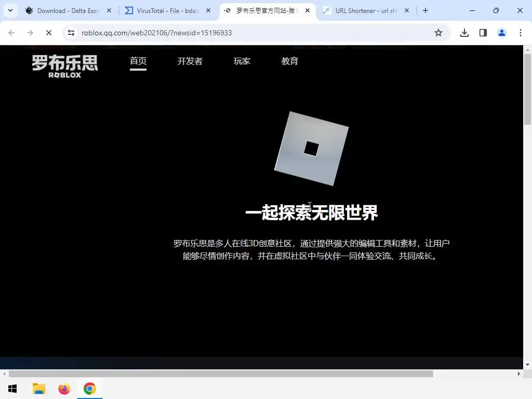Open 玩家 navigation item
532x399 pixels.
click(242, 61)
